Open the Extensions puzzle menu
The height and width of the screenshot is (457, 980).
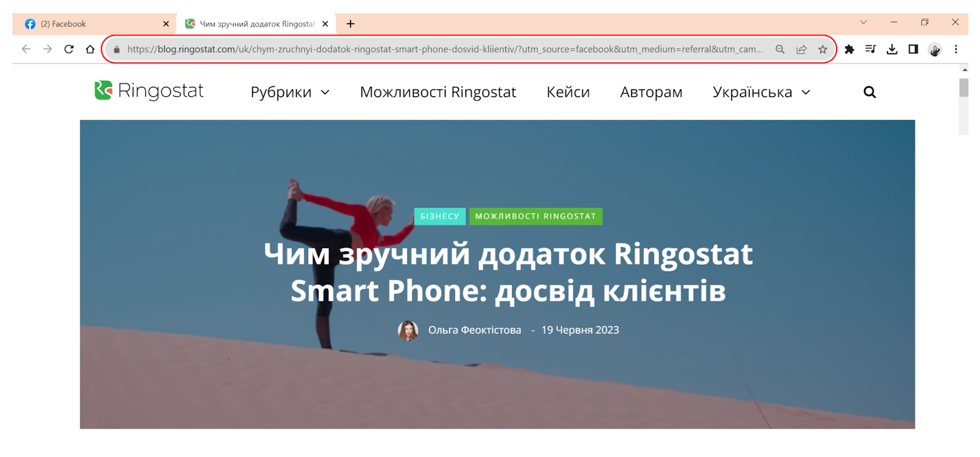(x=850, y=49)
